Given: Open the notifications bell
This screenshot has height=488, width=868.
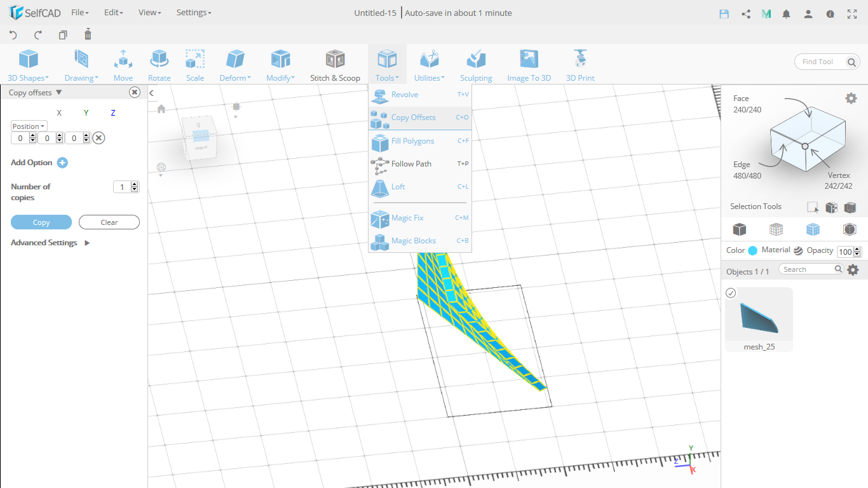Looking at the screenshot, I should 787,13.
